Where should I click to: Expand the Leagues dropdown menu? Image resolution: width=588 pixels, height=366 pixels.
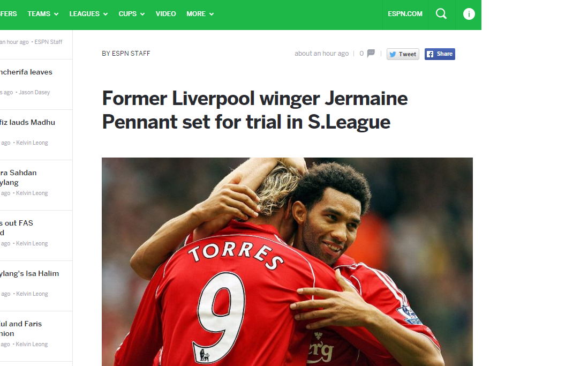[88, 14]
